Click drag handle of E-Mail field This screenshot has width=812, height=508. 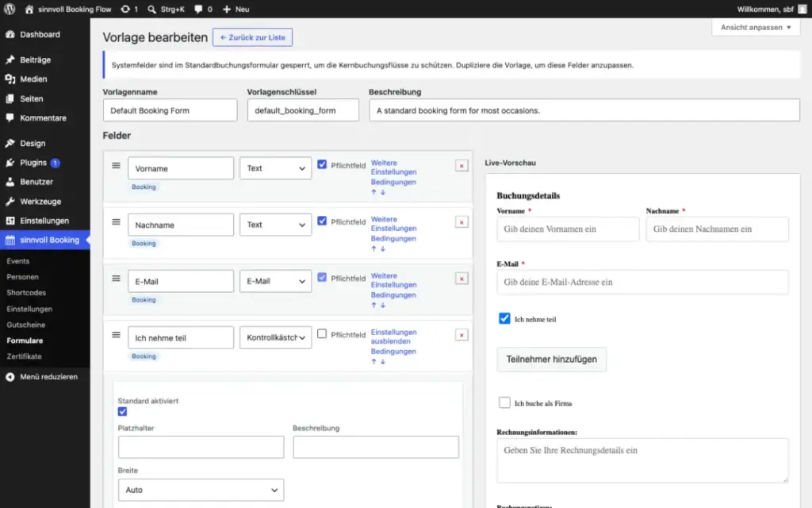[116, 279]
